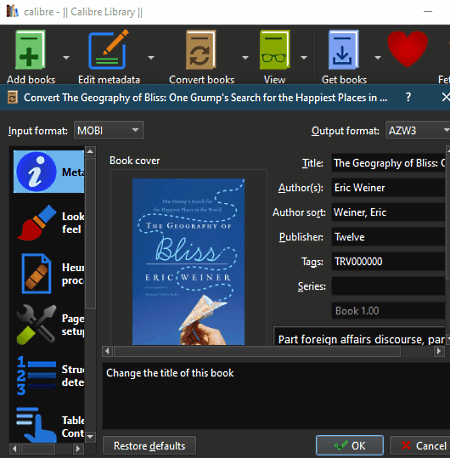The image size is (450, 458).
Task: Click the Add books toolbar icon
Action: [x=30, y=50]
